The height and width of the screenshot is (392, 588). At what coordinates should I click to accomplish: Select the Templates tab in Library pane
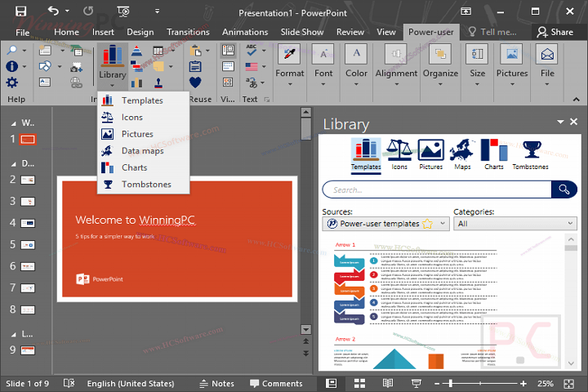[366, 154]
